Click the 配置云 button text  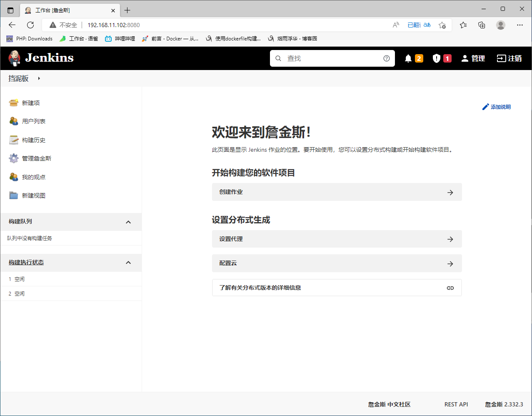pos(228,263)
